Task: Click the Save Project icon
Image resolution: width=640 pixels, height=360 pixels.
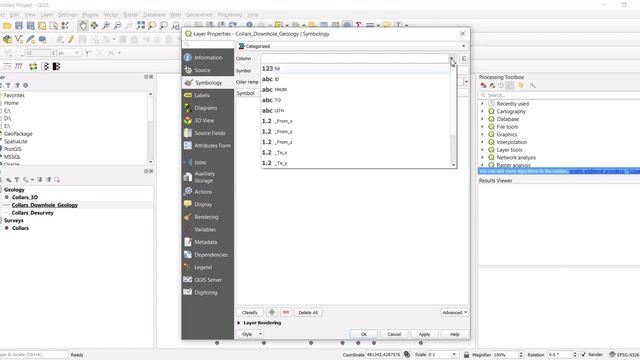Action: (19, 26)
